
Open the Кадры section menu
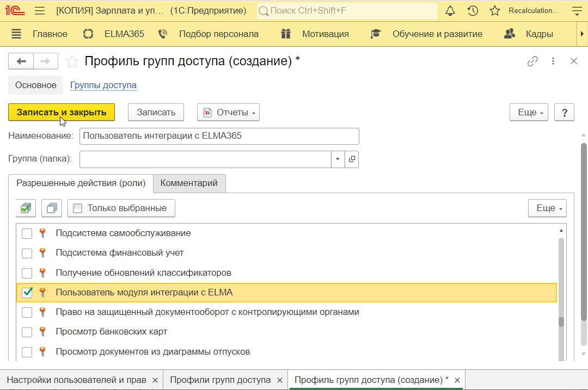pos(539,34)
